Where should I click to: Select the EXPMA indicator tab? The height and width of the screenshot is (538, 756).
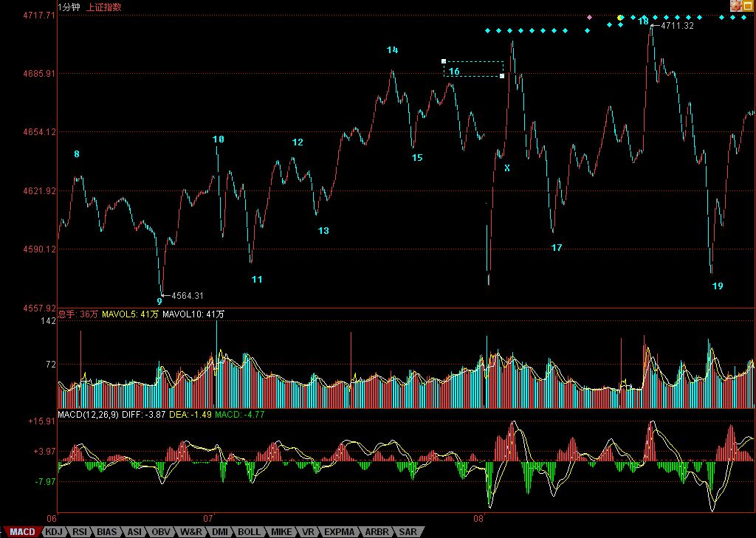pyautogui.click(x=339, y=531)
